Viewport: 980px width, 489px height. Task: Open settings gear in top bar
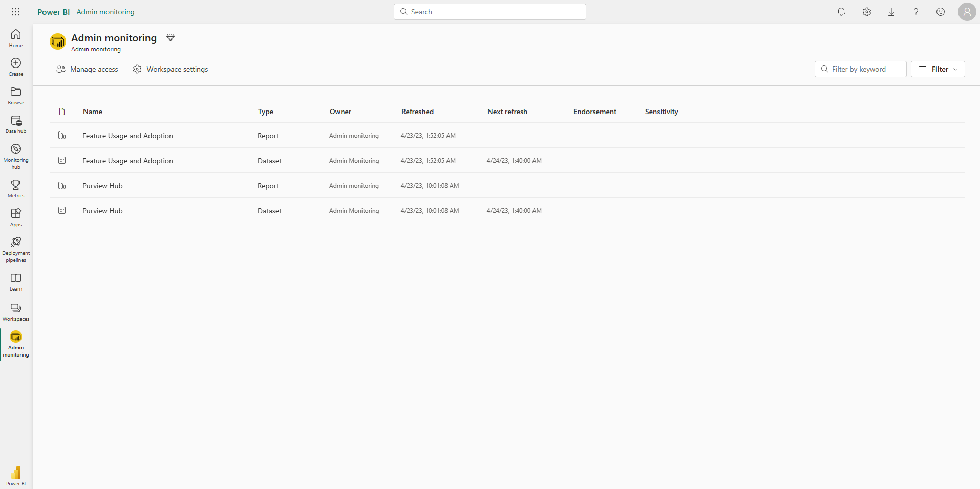[866, 12]
